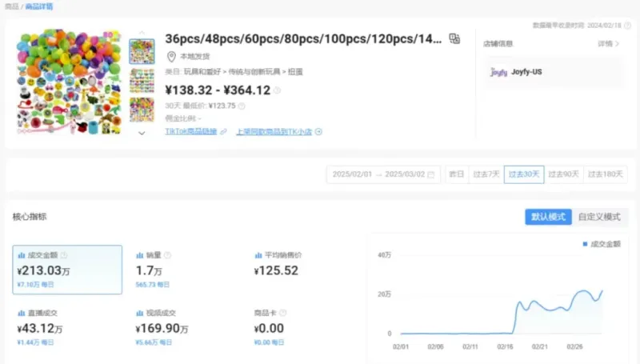Open store details via 详情 arrow
Image resolution: width=640 pixels, height=364 pixels.
click(x=609, y=44)
